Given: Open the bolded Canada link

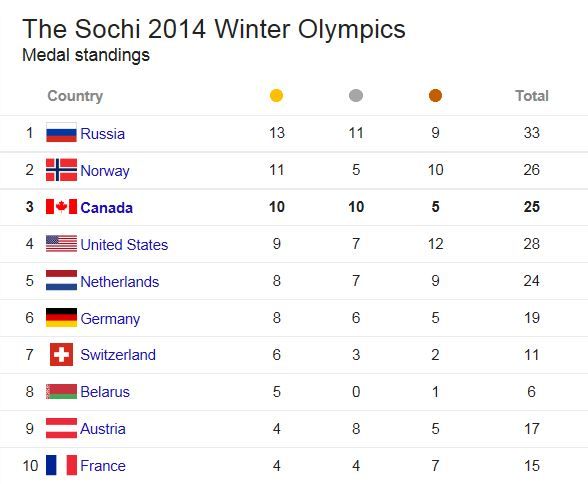Looking at the screenshot, I should pos(106,207).
